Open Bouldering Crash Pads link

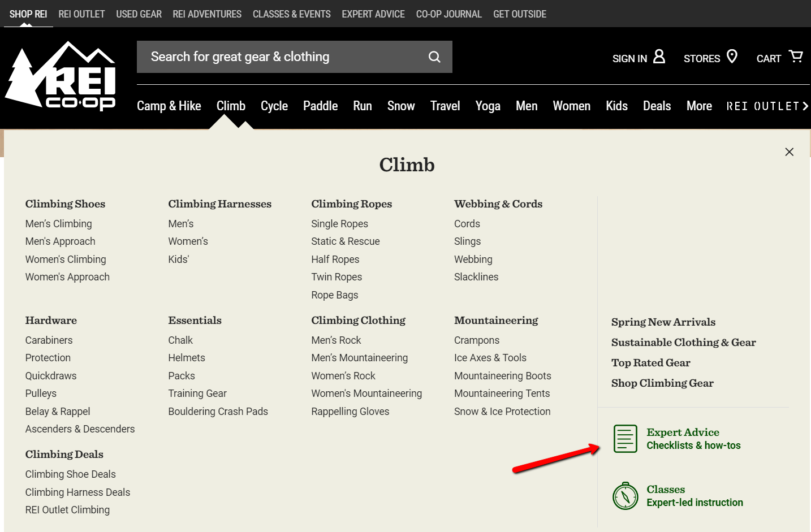tap(218, 412)
